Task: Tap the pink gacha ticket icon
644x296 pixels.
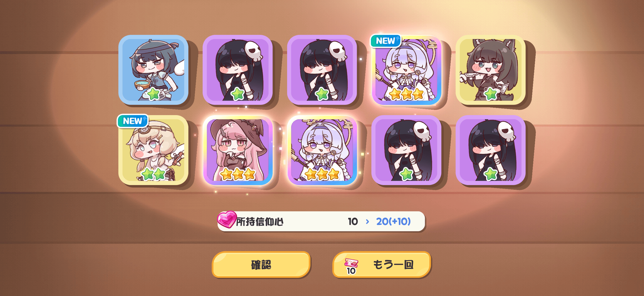Action: (351, 263)
